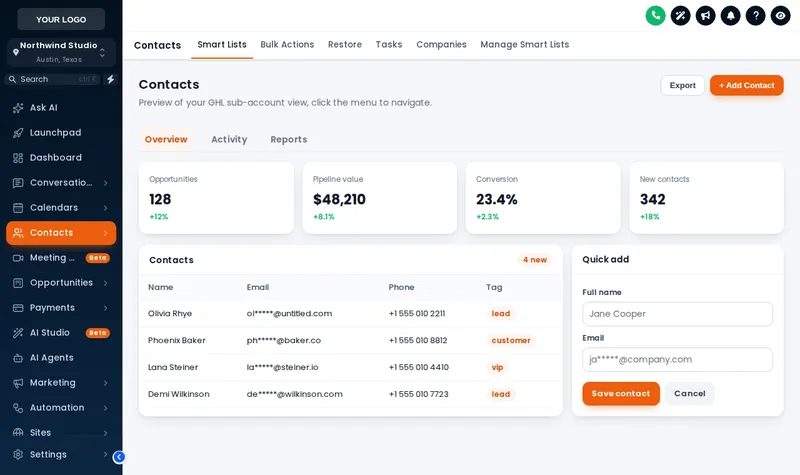
Task: Click the Export button
Action: click(x=683, y=85)
